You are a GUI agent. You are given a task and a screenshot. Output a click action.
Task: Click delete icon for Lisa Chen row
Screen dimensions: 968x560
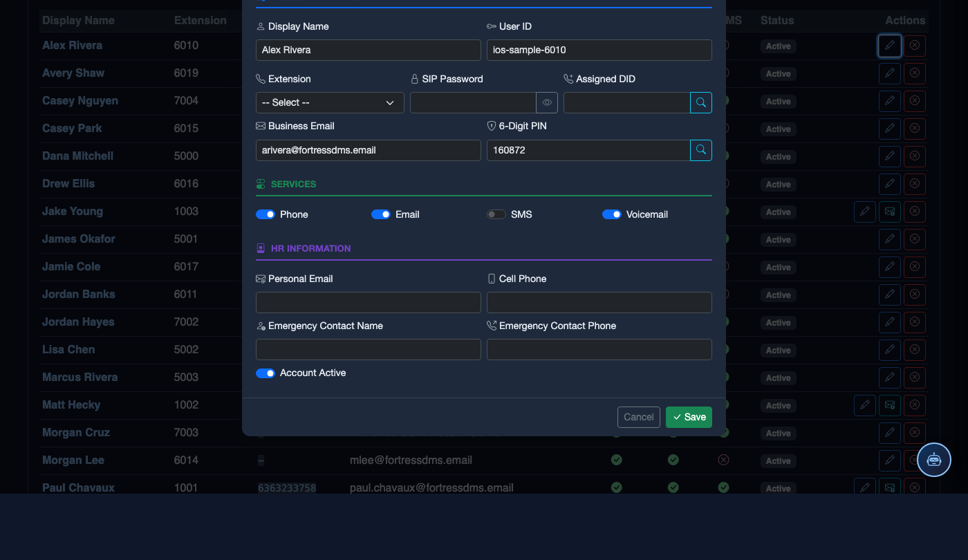(x=915, y=350)
